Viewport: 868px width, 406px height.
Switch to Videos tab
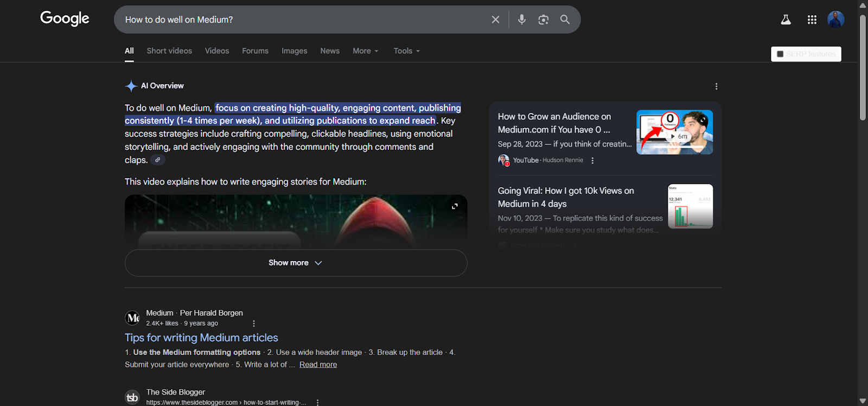[x=217, y=50]
